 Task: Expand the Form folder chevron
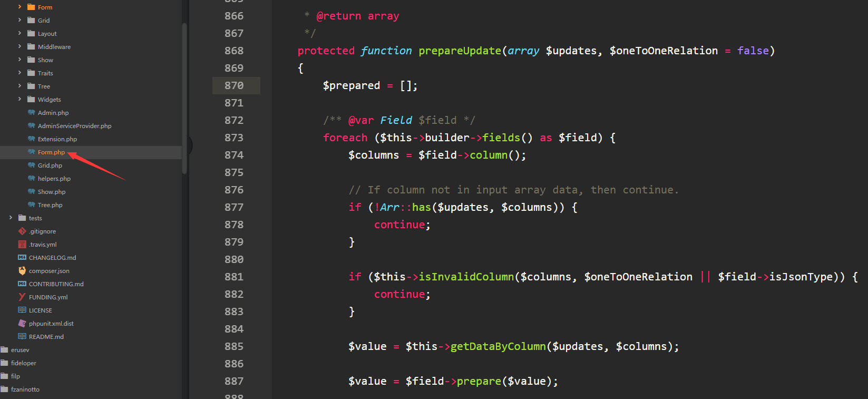(19, 7)
